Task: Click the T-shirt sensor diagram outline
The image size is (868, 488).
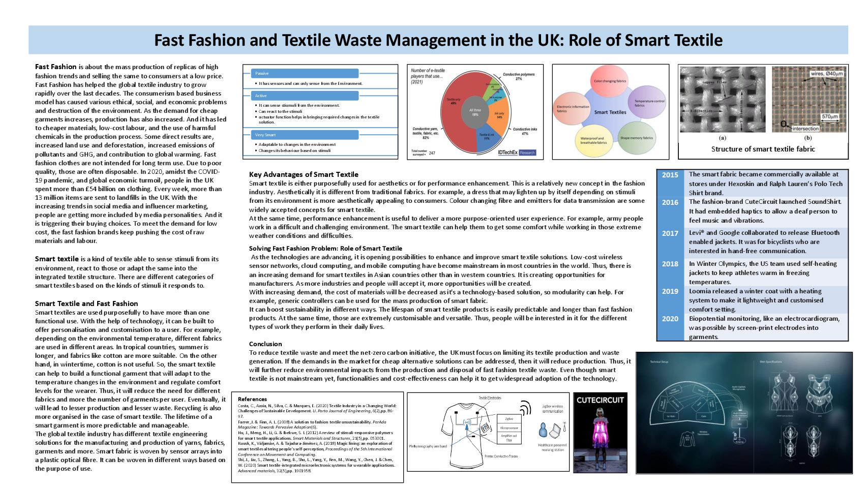Action: 467,436
